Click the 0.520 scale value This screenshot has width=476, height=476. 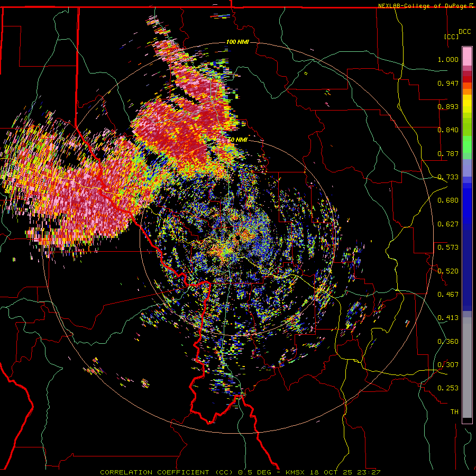tap(448, 271)
